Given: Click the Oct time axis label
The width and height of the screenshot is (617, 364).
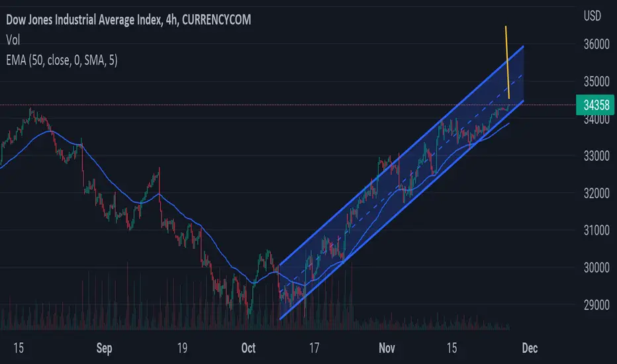Looking at the screenshot, I should tap(248, 348).
